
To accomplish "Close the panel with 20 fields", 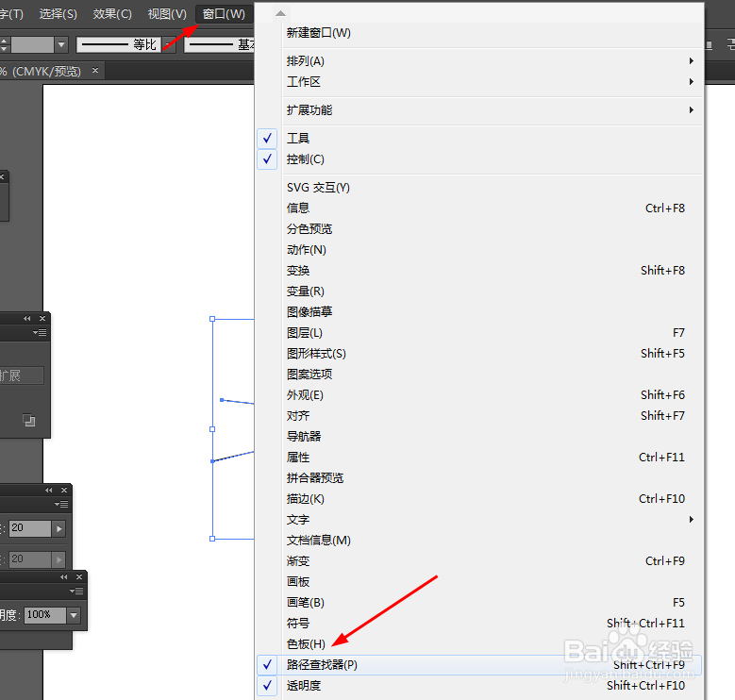I will 64,490.
